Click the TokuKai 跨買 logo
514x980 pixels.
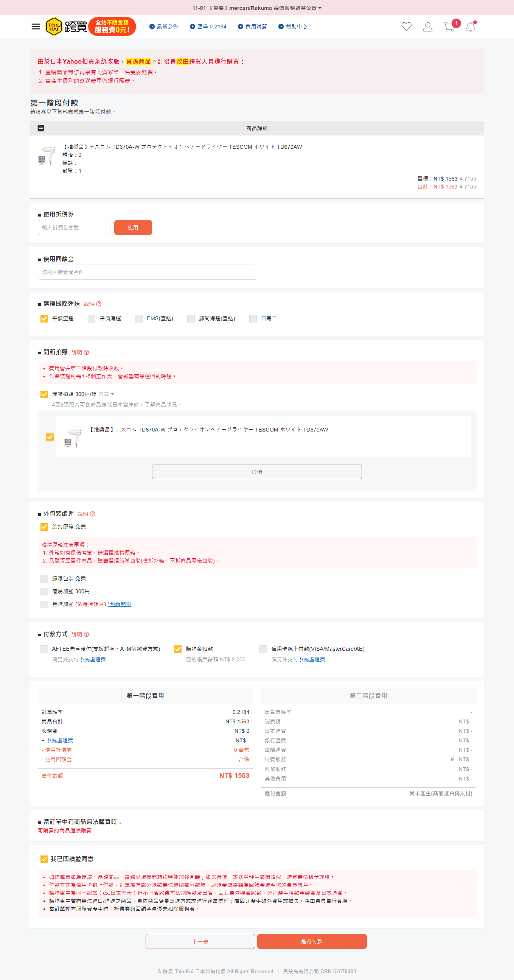pyautogui.click(x=66, y=26)
